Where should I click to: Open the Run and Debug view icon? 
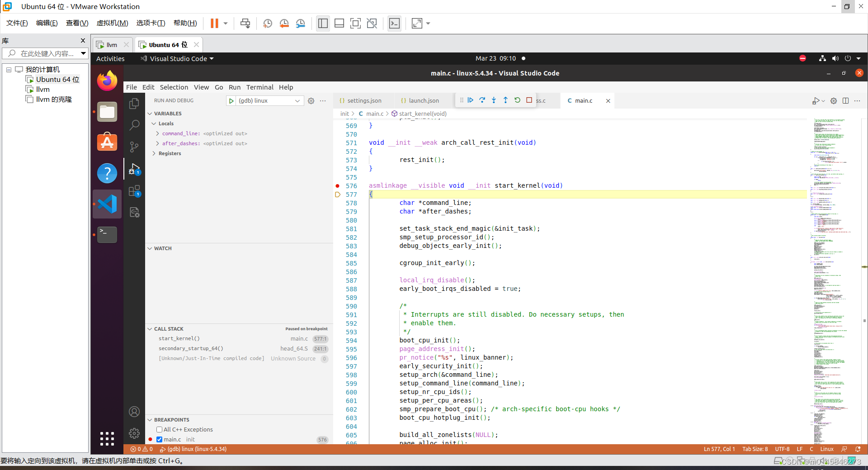[134, 169]
